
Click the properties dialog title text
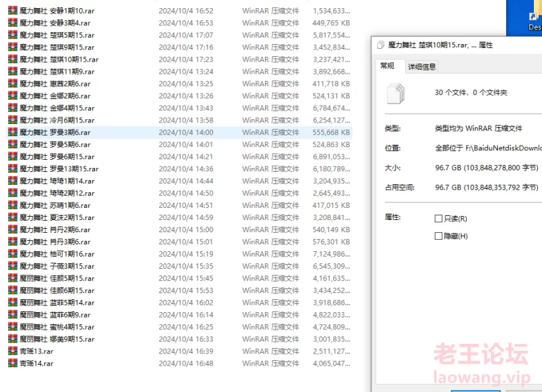pos(440,45)
